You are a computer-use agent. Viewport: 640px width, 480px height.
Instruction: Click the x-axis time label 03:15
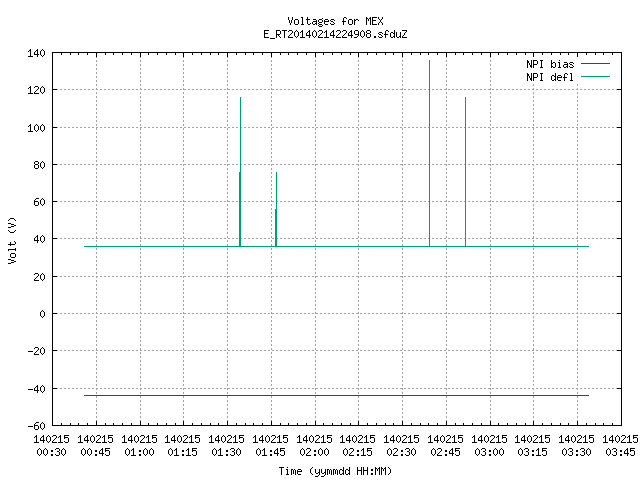pyautogui.click(x=533, y=452)
